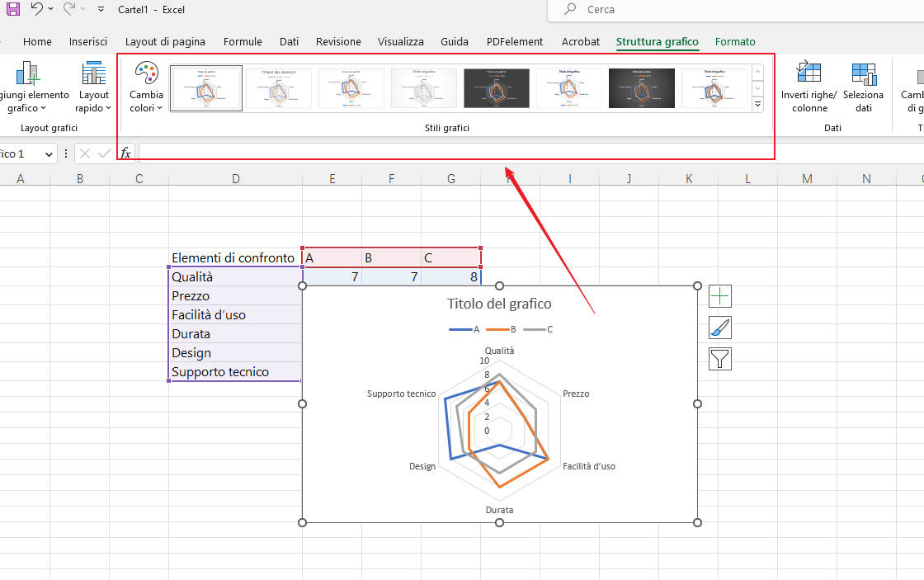This screenshot has width=924, height=580.
Task: Open the PDFelement tab
Action: point(515,41)
